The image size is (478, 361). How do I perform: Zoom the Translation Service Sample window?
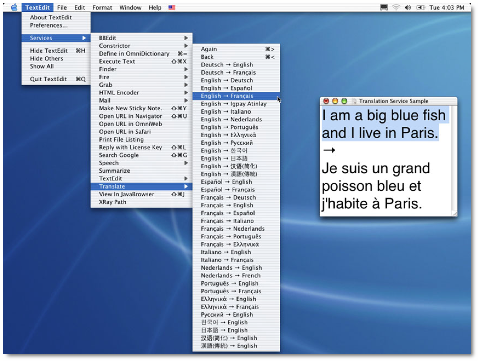click(344, 101)
